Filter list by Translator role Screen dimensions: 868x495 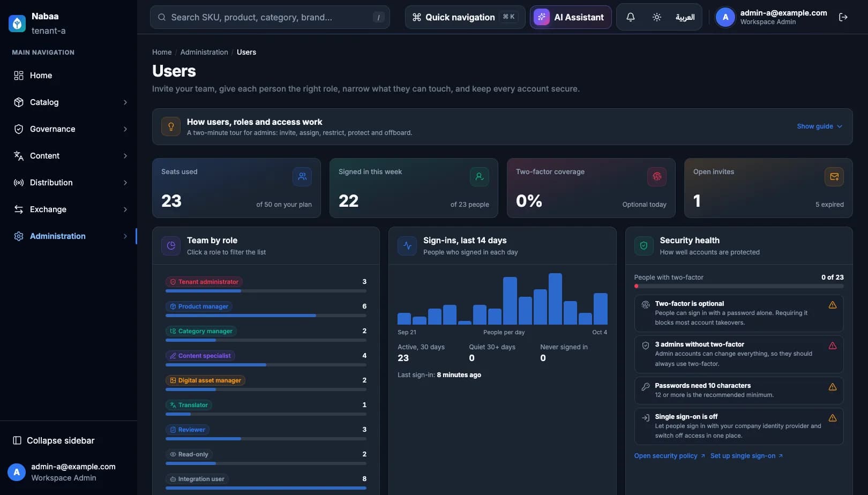(189, 405)
